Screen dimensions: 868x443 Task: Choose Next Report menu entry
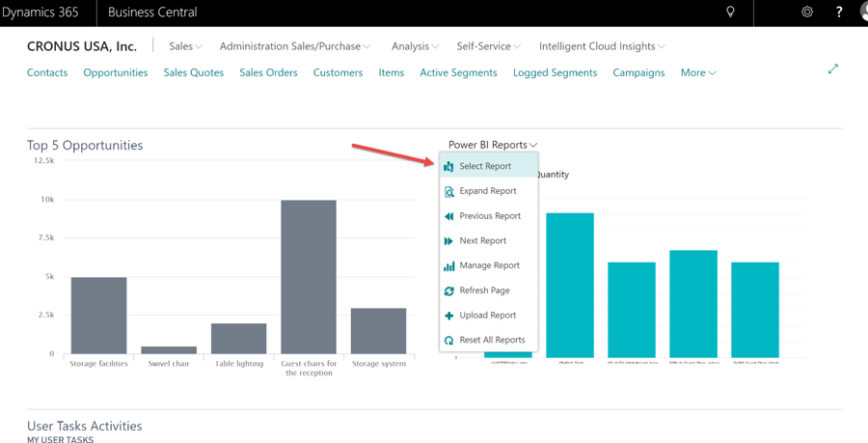tap(488, 241)
